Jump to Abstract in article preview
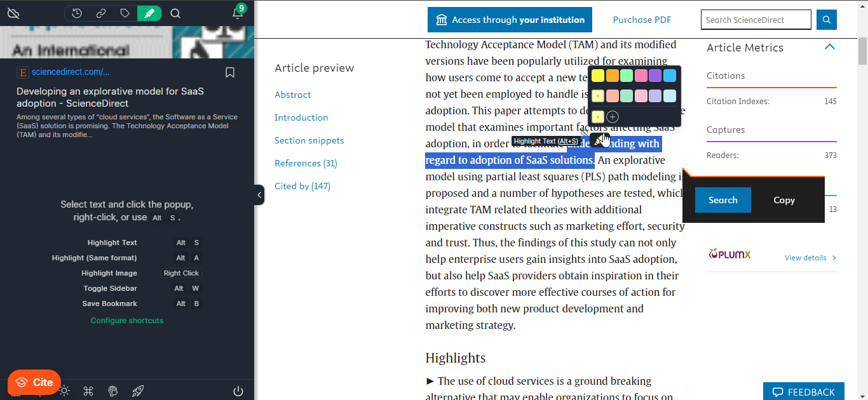This screenshot has height=400, width=868. click(x=293, y=95)
